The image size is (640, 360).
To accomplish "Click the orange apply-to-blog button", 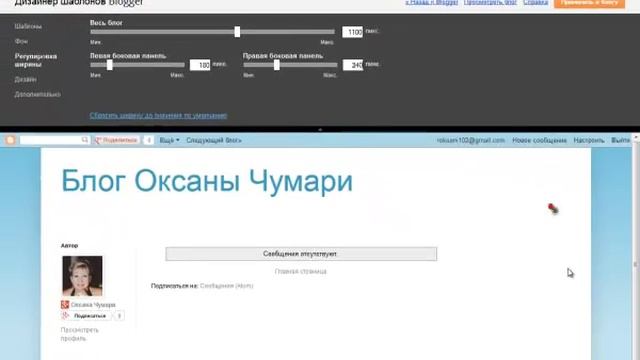I will point(589,3).
